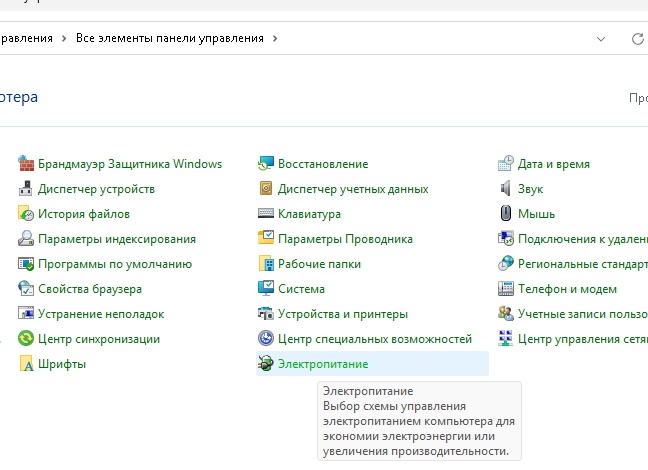Screen dimensions: 648x470
Task: Open the Учетные записи пользователей link text
Action: 583,314
